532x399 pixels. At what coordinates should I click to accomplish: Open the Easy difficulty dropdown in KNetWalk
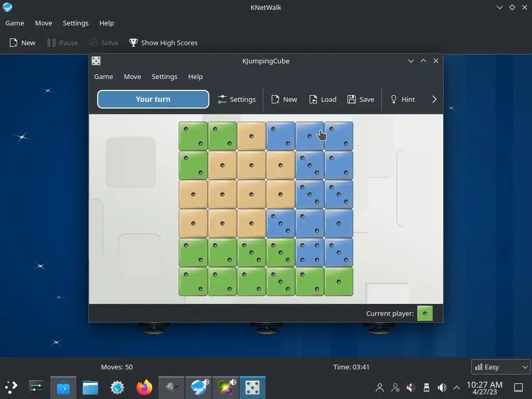[501, 367]
